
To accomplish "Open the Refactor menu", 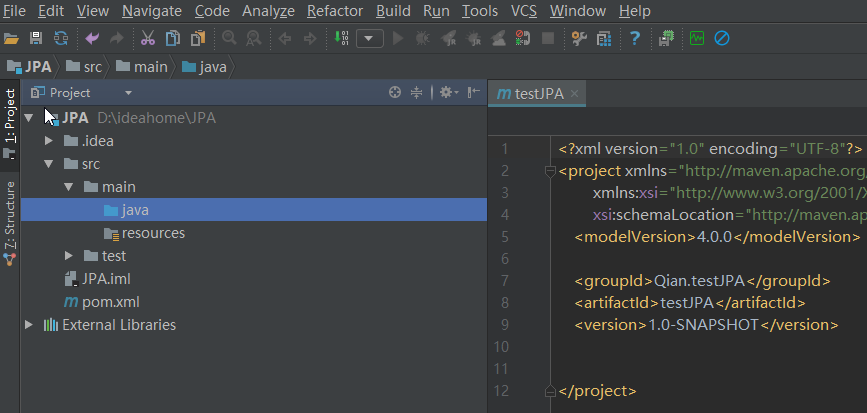I will point(335,11).
